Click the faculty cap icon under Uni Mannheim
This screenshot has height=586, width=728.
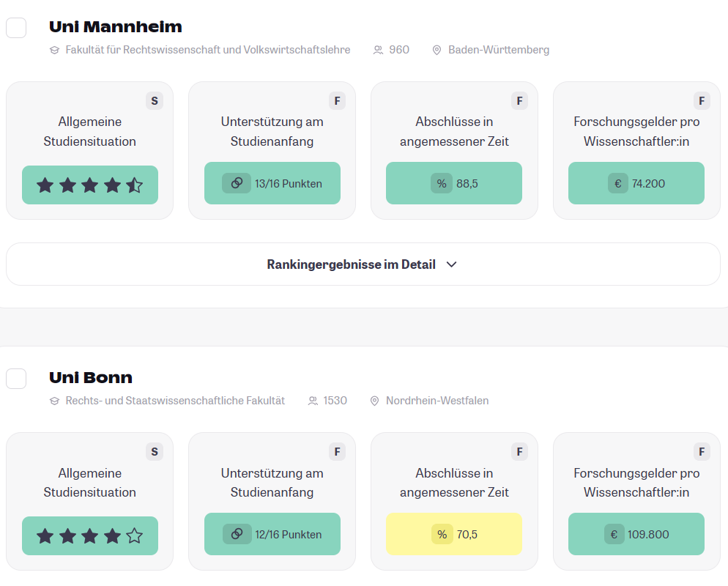tap(54, 51)
